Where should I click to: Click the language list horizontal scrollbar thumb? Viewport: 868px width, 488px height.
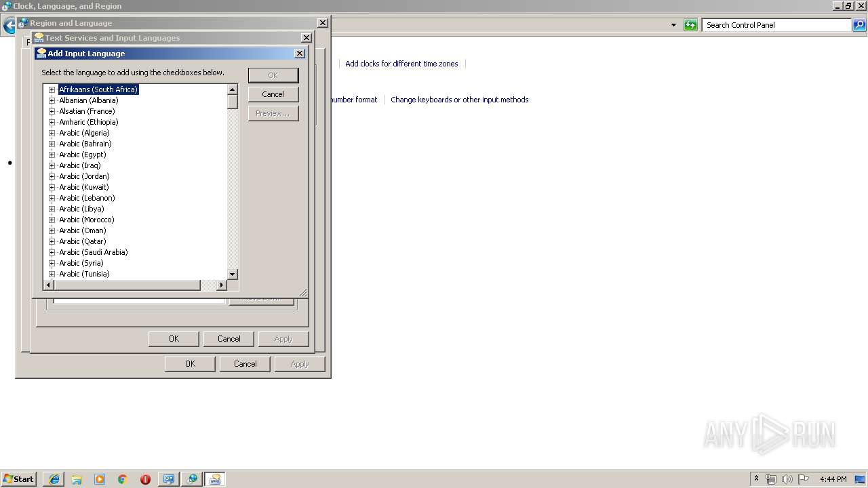tap(127, 285)
